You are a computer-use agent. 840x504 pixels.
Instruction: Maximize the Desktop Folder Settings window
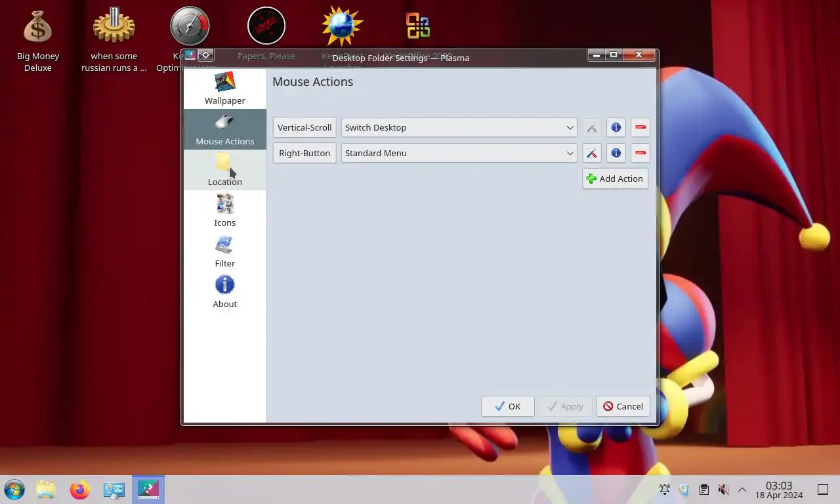click(614, 55)
